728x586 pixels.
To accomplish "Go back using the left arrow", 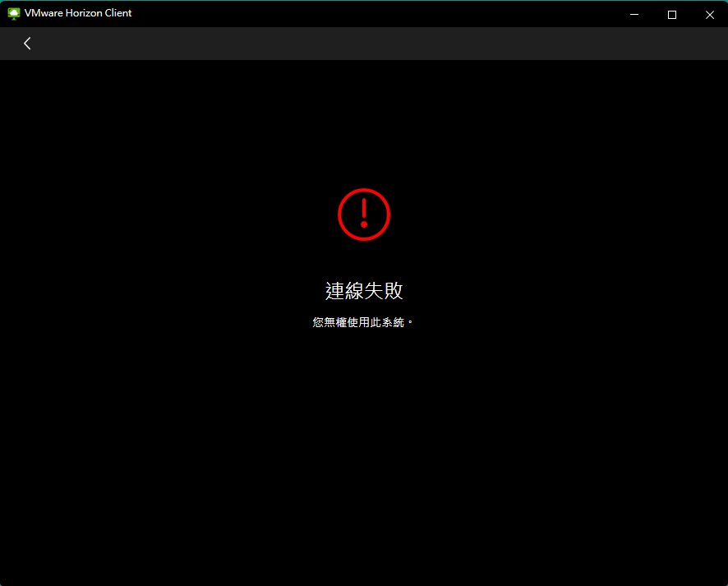I will [x=27, y=44].
